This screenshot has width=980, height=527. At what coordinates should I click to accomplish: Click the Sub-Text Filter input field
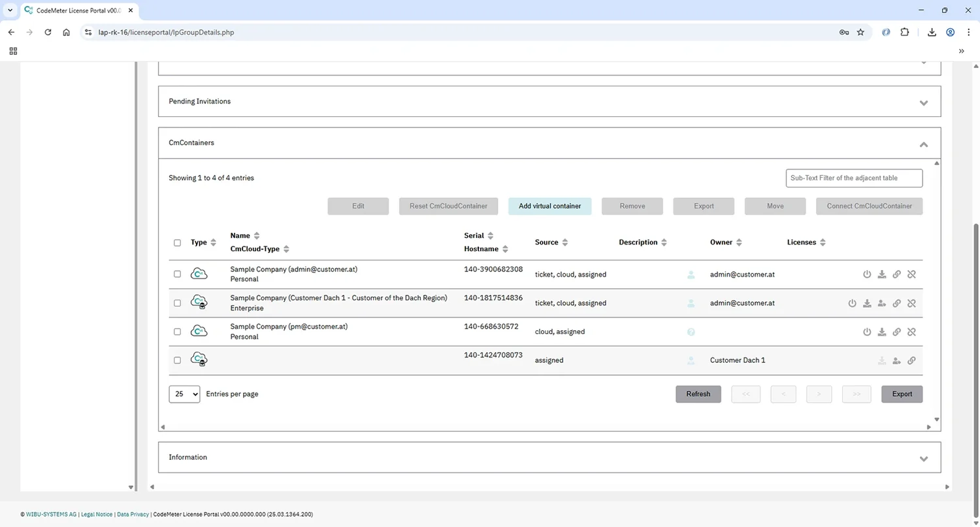853,178
